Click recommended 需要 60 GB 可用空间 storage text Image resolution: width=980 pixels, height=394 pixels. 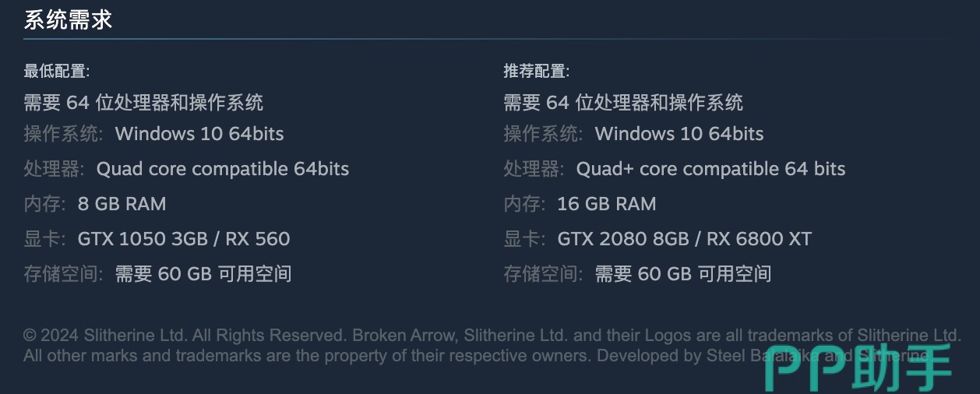(683, 274)
